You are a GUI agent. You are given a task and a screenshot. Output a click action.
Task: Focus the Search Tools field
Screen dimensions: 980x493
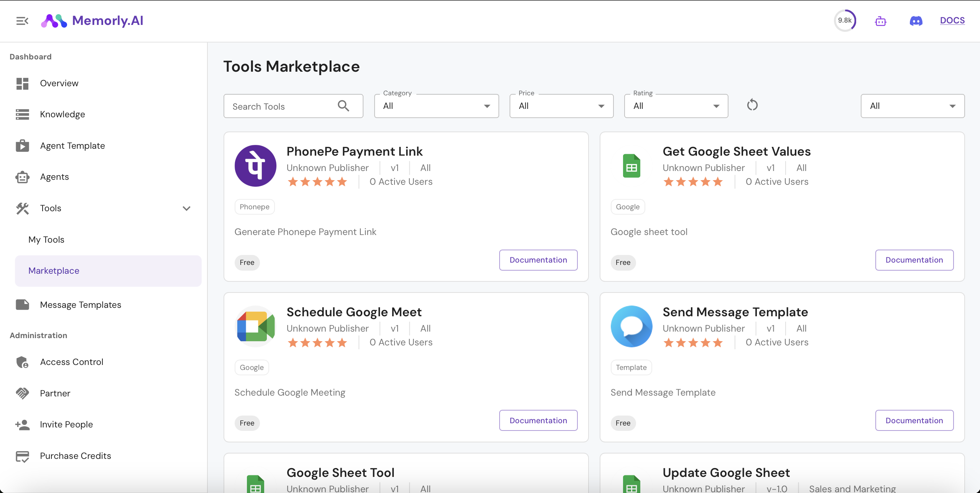click(x=293, y=106)
